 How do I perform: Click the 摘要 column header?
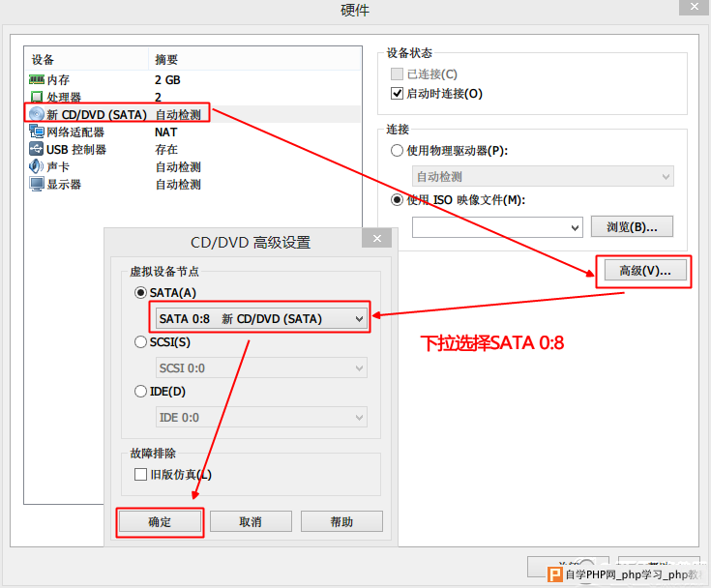[254, 59]
